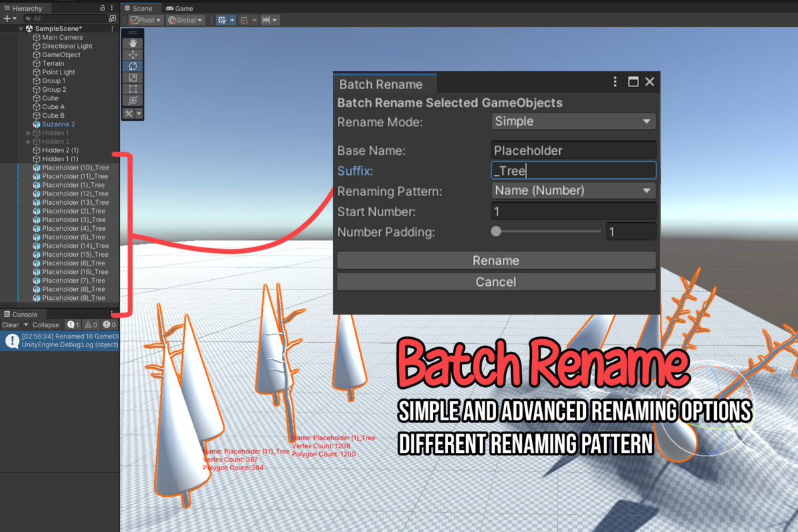This screenshot has width=798, height=532.
Task: Toggle grid snapping in Scene toolbar
Action: tap(244, 20)
